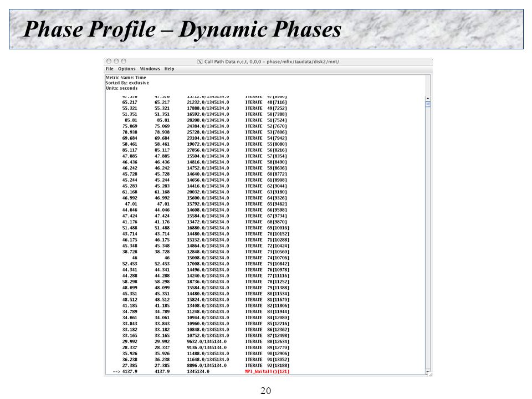
Task: Click value 15584.0/1345134.0 on the 47.424 row
Action: pyautogui.click(x=208, y=216)
